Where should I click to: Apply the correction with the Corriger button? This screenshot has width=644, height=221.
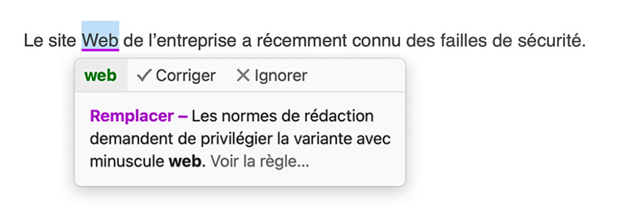(176, 76)
